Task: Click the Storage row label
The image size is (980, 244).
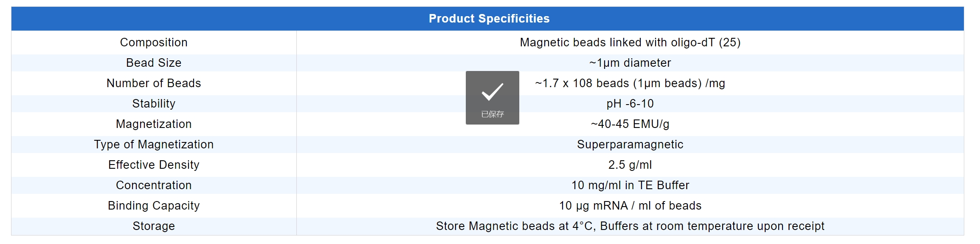Action: pyautogui.click(x=154, y=226)
